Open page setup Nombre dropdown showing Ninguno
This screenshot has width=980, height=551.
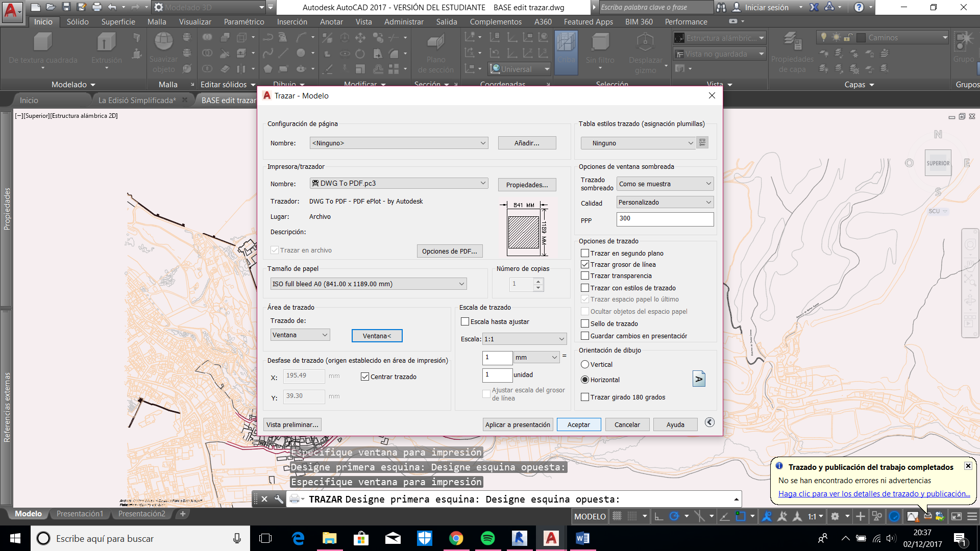point(399,143)
